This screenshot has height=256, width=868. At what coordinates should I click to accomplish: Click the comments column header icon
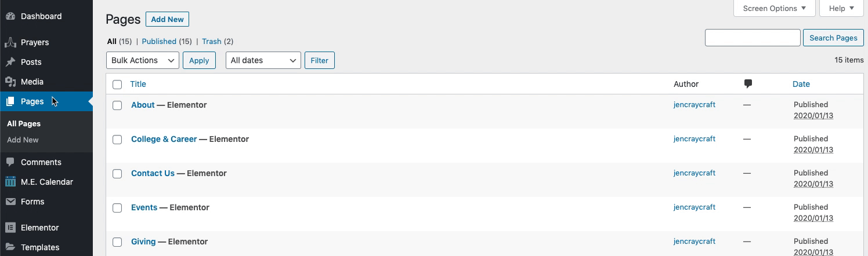748,84
